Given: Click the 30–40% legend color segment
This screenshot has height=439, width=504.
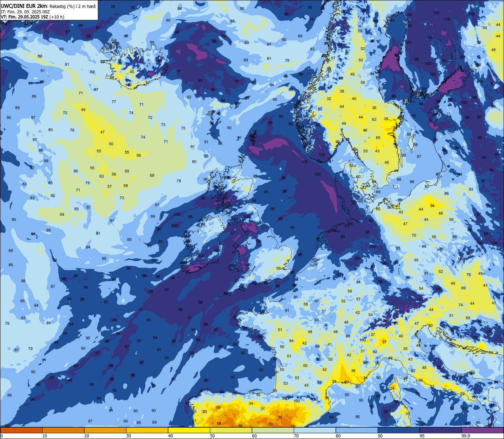Looking at the screenshot, I should pos(147,430).
